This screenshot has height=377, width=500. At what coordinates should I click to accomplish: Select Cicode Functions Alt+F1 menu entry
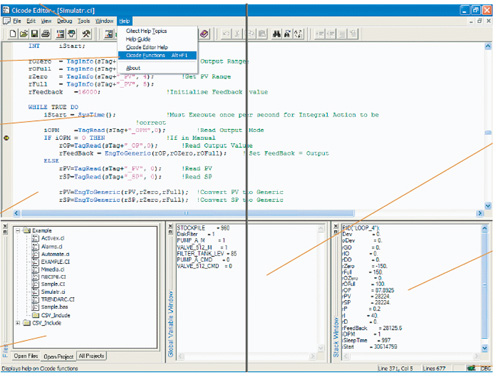[157, 55]
